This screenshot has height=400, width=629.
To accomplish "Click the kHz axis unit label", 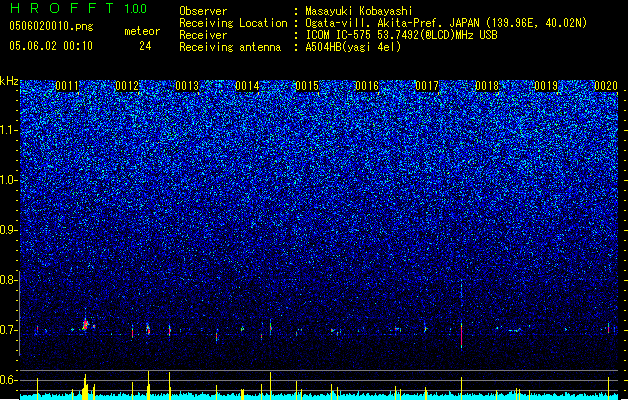I will [x=9, y=81].
